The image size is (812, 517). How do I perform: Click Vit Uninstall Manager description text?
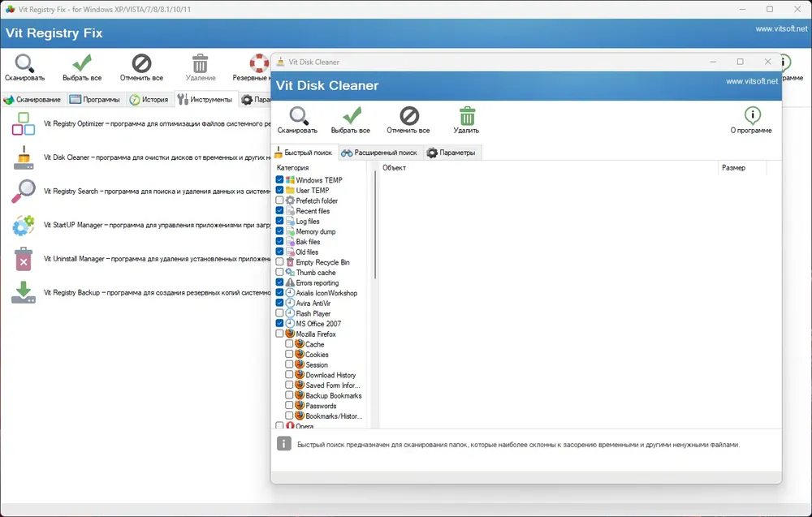click(157, 259)
